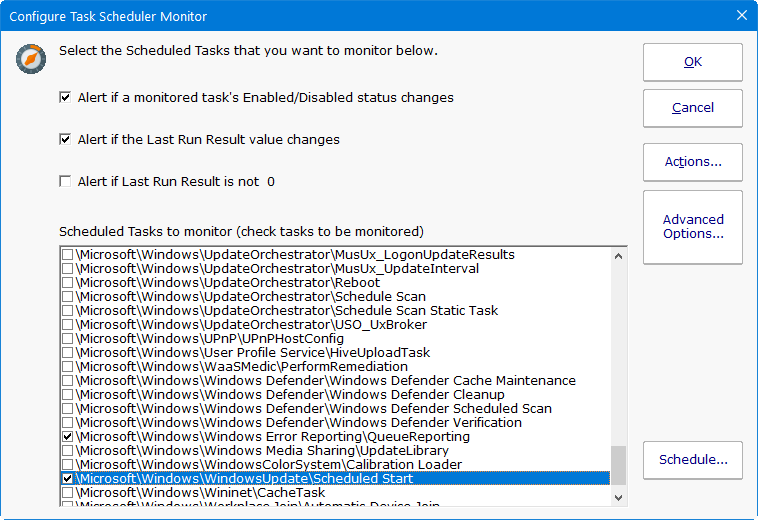Click the Task Scheduler Monitor compass icon

[31, 59]
